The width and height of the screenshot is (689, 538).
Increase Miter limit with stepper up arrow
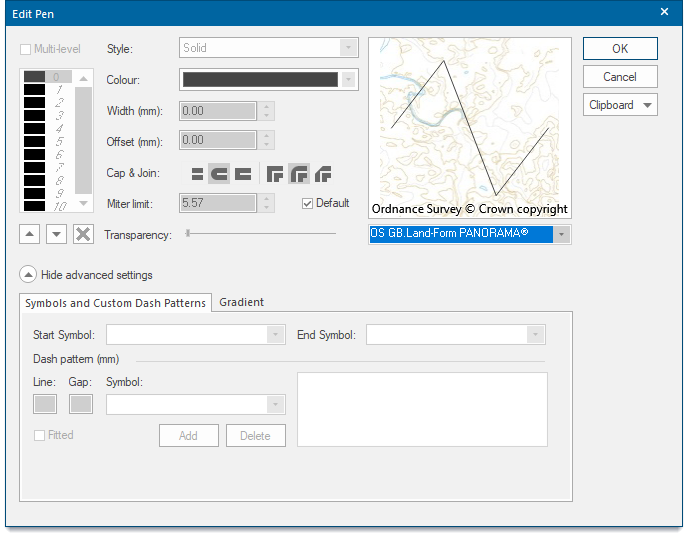[266, 199]
